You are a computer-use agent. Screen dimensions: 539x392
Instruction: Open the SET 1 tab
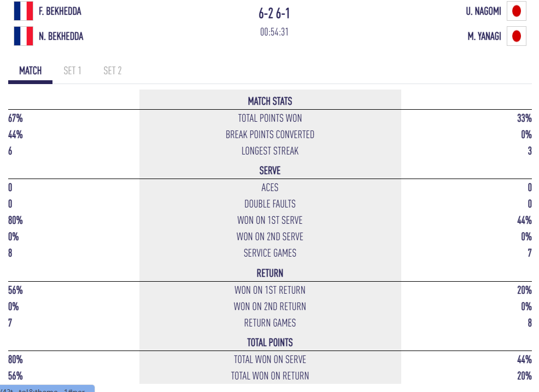click(72, 70)
